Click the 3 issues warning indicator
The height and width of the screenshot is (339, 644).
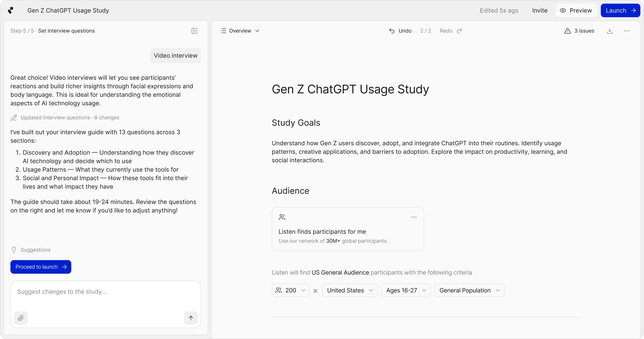click(x=579, y=31)
